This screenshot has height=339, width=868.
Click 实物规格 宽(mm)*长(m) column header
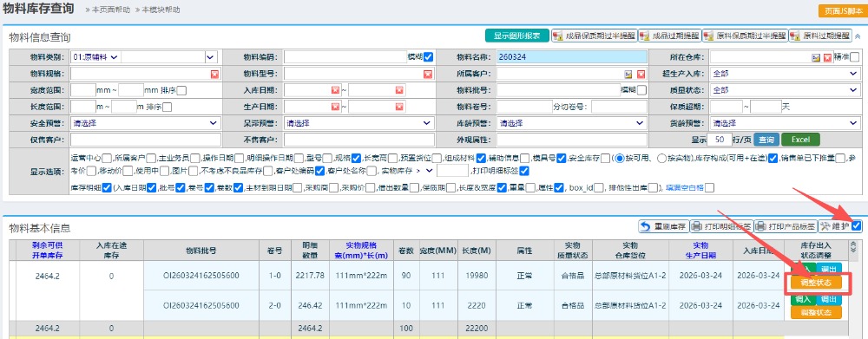360,251
